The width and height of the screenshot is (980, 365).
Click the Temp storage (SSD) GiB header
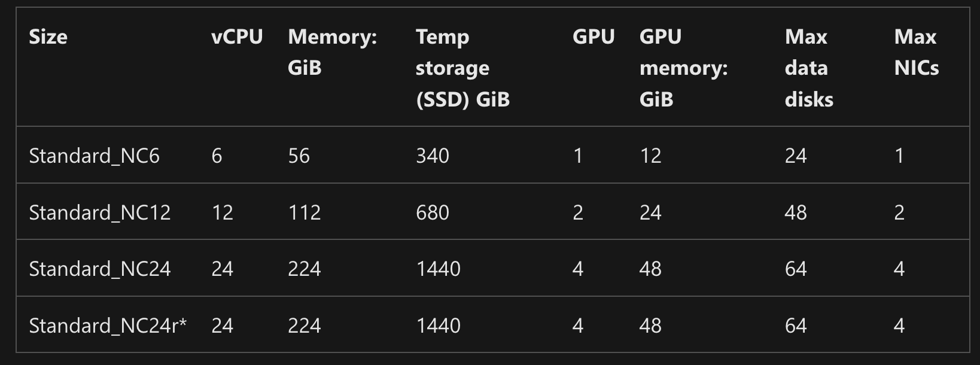[x=462, y=68]
